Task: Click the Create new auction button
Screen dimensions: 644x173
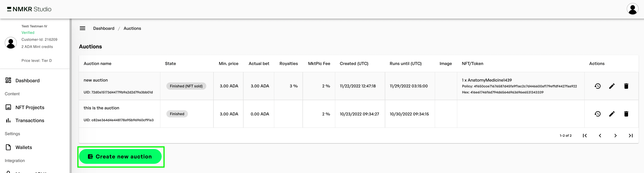Action: 120,157
